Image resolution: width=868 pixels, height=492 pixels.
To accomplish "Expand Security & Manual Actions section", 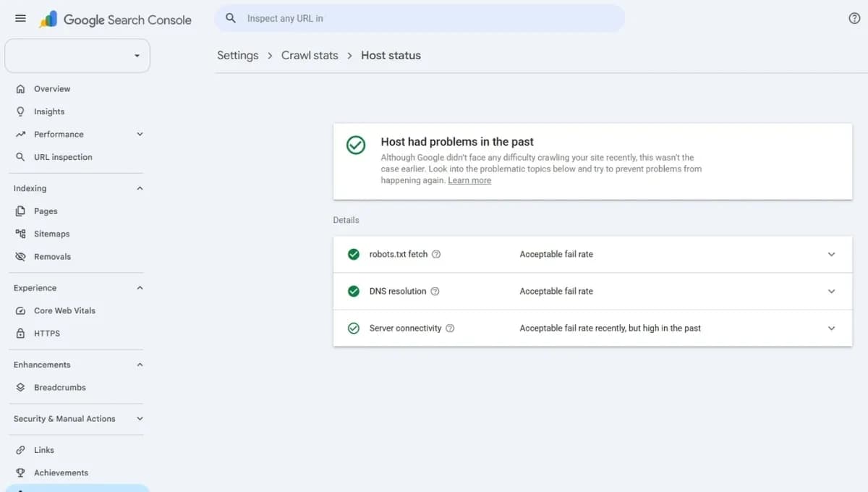I will pos(140,419).
